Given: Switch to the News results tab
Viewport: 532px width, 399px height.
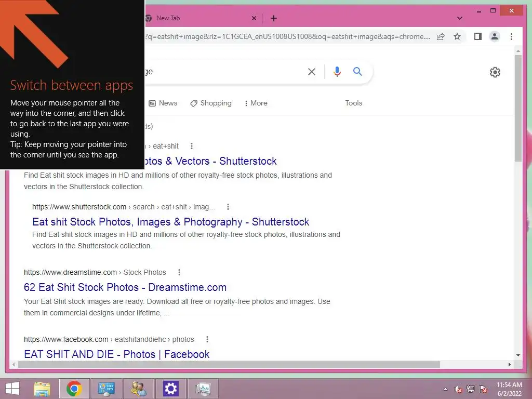Looking at the screenshot, I should point(163,103).
